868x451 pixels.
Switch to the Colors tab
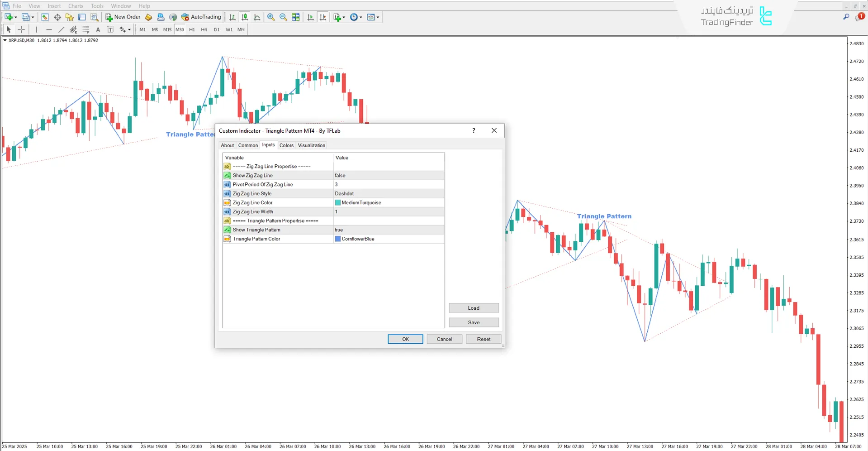pyautogui.click(x=286, y=145)
